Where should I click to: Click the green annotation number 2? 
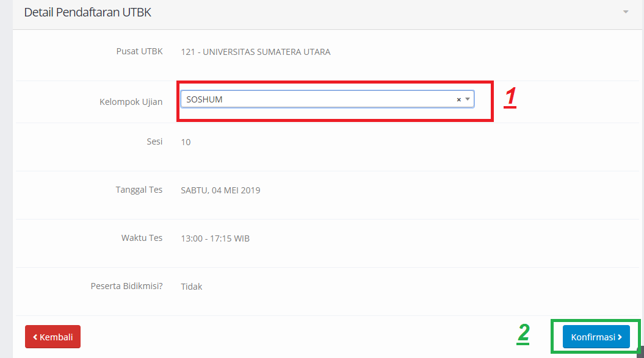[x=523, y=333]
